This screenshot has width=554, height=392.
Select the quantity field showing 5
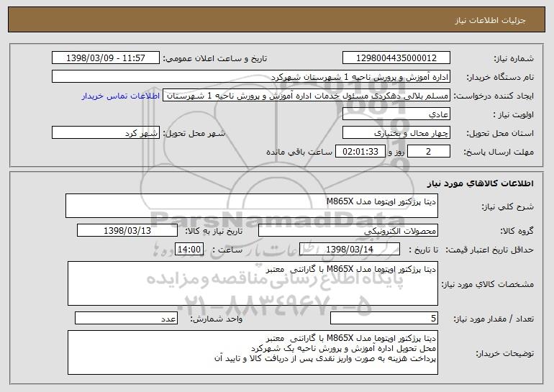pos(384,319)
